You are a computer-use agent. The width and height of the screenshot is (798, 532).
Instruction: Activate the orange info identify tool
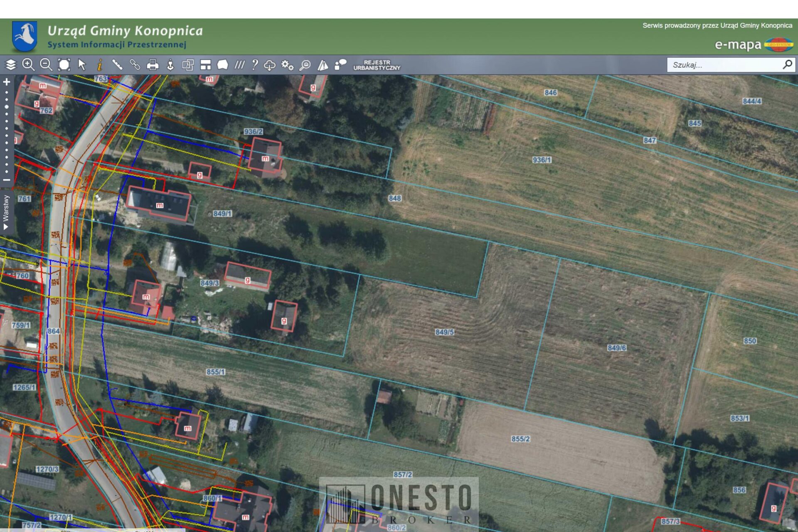(100, 65)
